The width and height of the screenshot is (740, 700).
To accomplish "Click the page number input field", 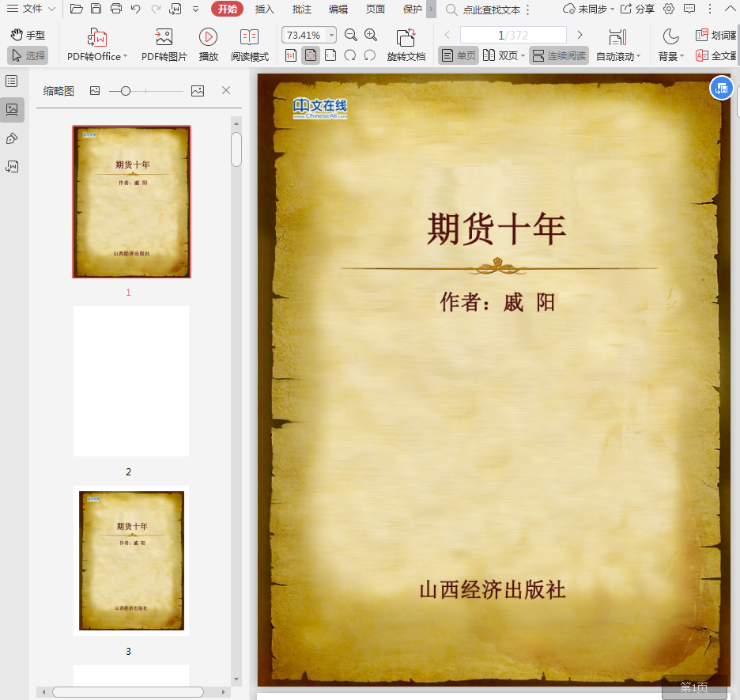I will pos(513,35).
